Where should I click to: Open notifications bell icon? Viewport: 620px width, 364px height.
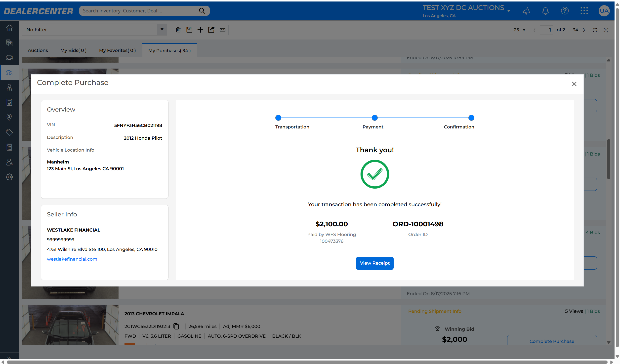(545, 11)
